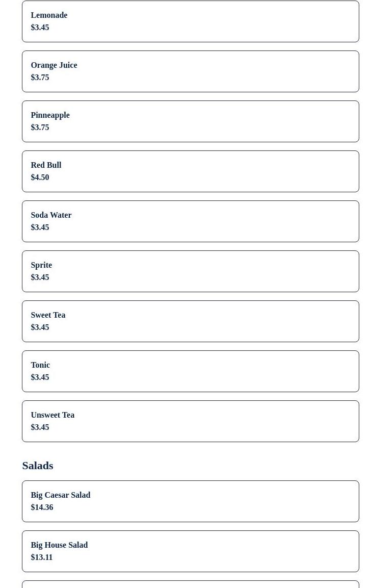This screenshot has width=371, height=588.
Task: Open the Orange Juice item card
Action: click(190, 71)
